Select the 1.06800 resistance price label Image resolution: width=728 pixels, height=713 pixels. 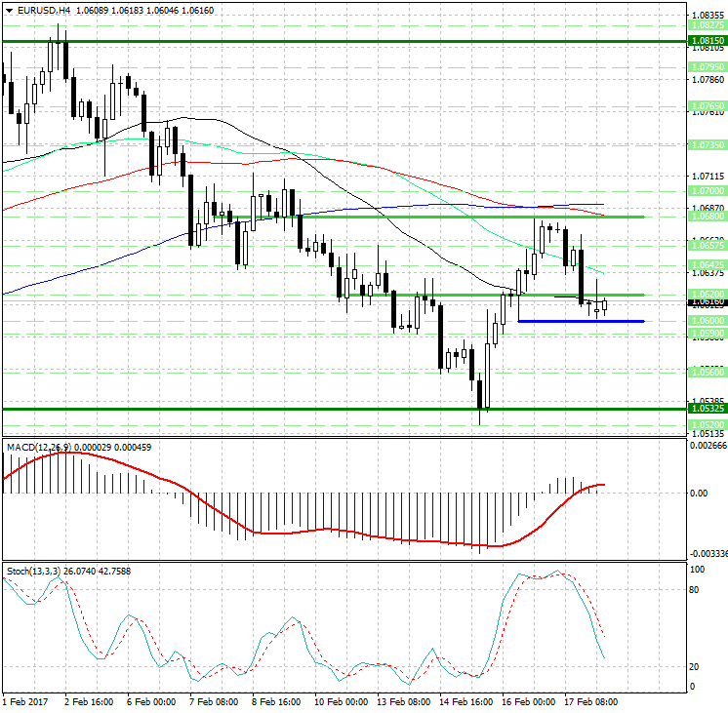pos(706,217)
